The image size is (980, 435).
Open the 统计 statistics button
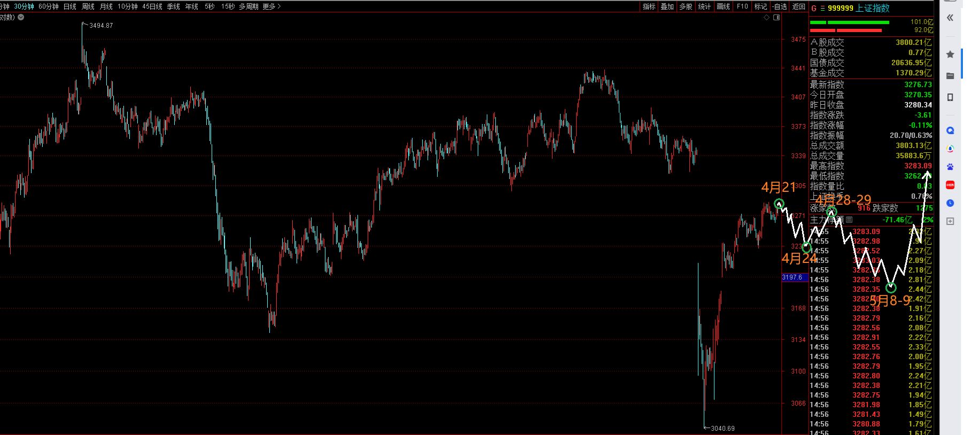pyautogui.click(x=705, y=6)
